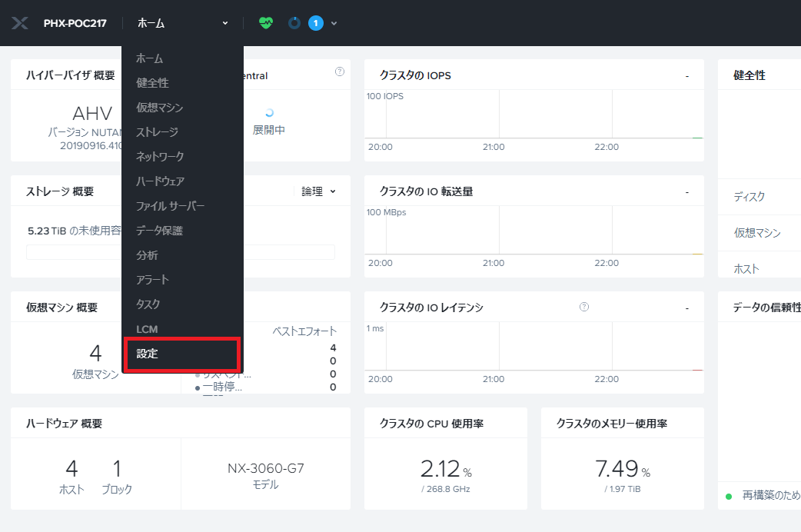Click the 7.49% cluster memory usage value
Viewport: 801px width, 532px height.
tap(622, 469)
